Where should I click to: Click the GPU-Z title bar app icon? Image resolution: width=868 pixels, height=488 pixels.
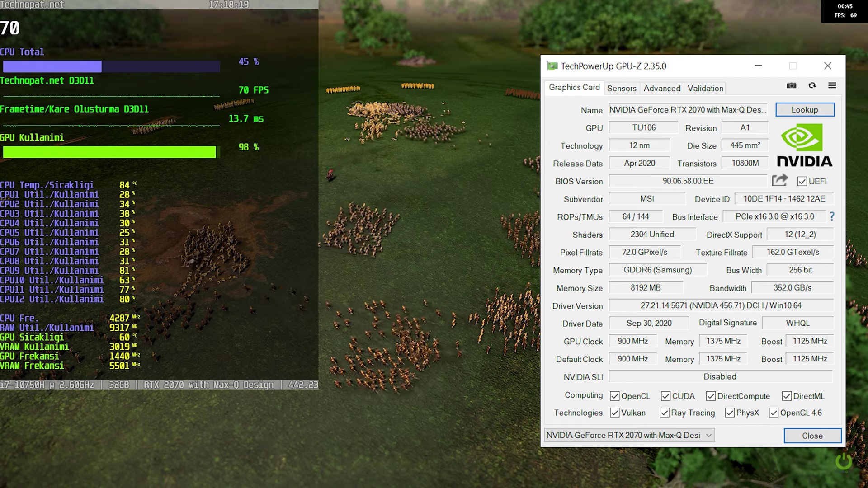click(552, 66)
